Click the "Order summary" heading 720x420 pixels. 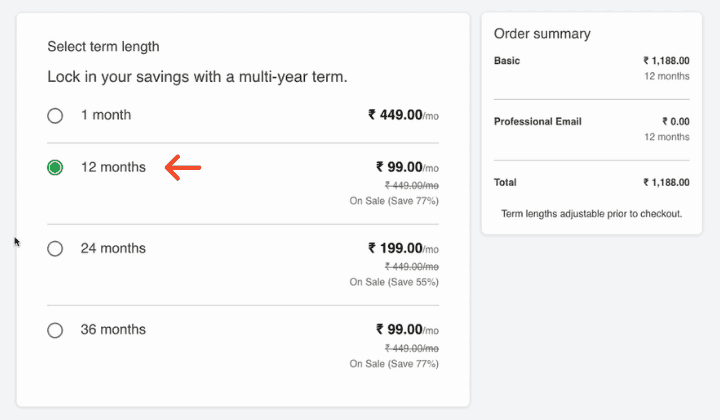(542, 34)
